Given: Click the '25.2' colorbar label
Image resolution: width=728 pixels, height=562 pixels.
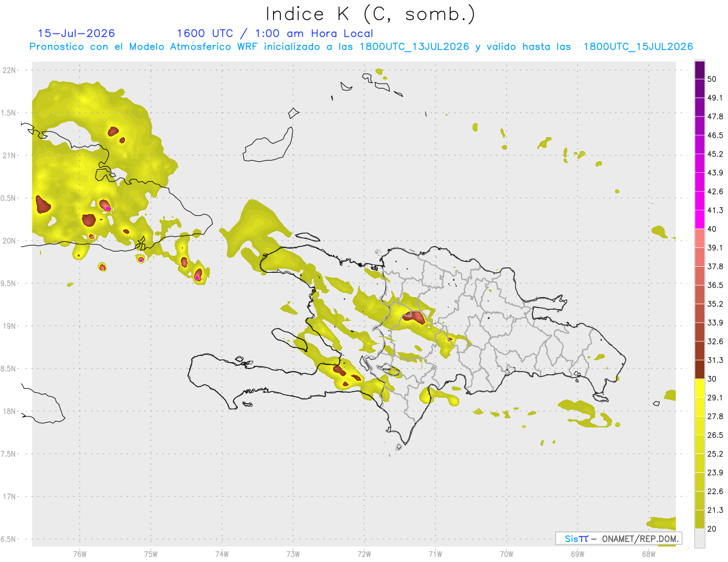Looking at the screenshot, I should point(715,454).
